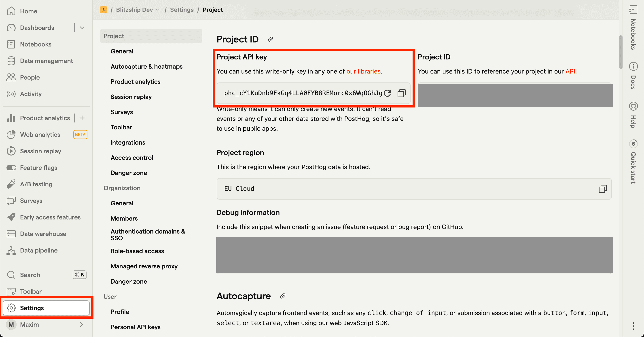The image size is (644, 337).
Task: Open Dashboards in the sidebar
Action: pos(37,28)
